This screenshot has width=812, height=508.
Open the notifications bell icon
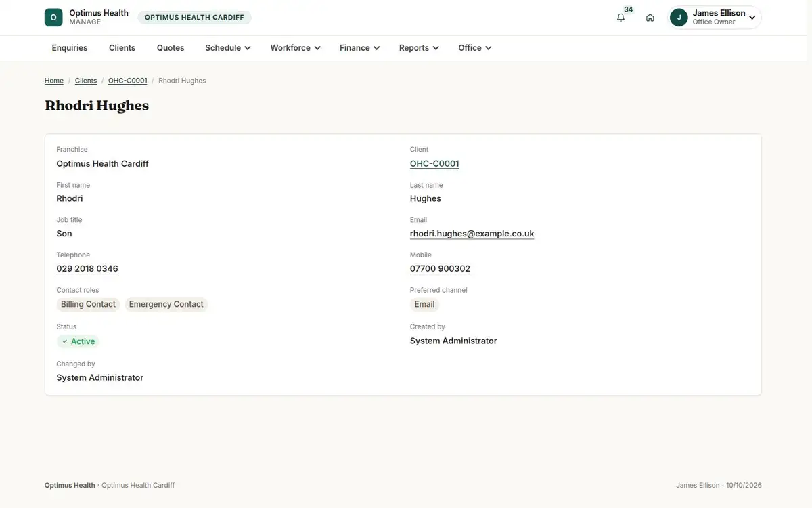coord(621,18)
